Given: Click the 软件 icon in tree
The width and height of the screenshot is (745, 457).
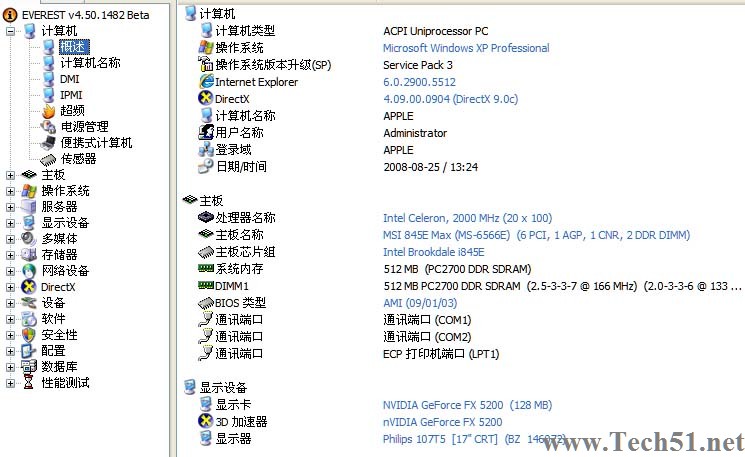Looking at the screenshot, I should pos(29,319).
